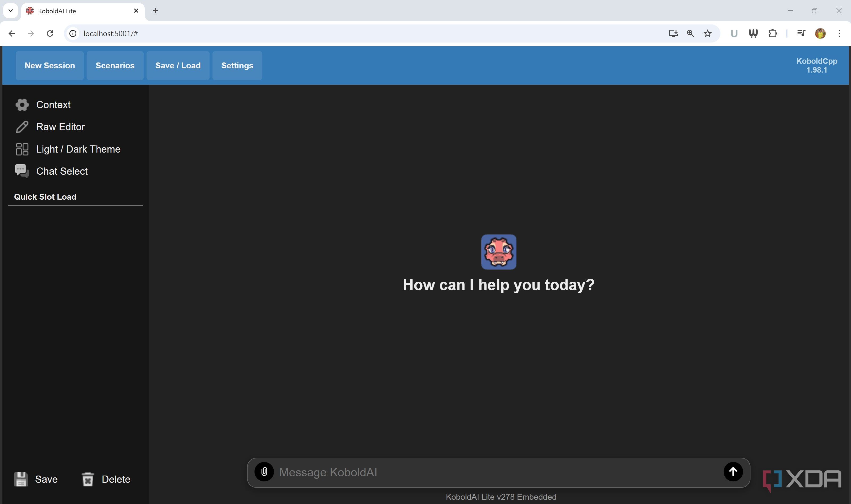The width and height of the screenshot is (851, 504).
Task: Open the Context gear icon
Action: pyautogui.click(x=22, y=105)
